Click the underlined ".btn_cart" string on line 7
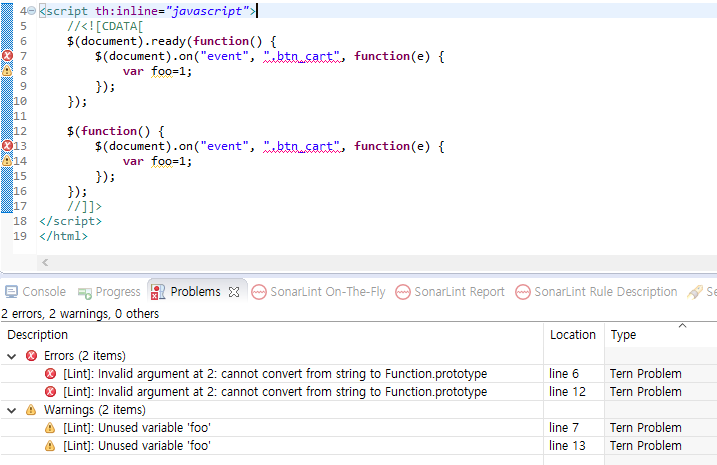717x465 pixels. (302, 56)
